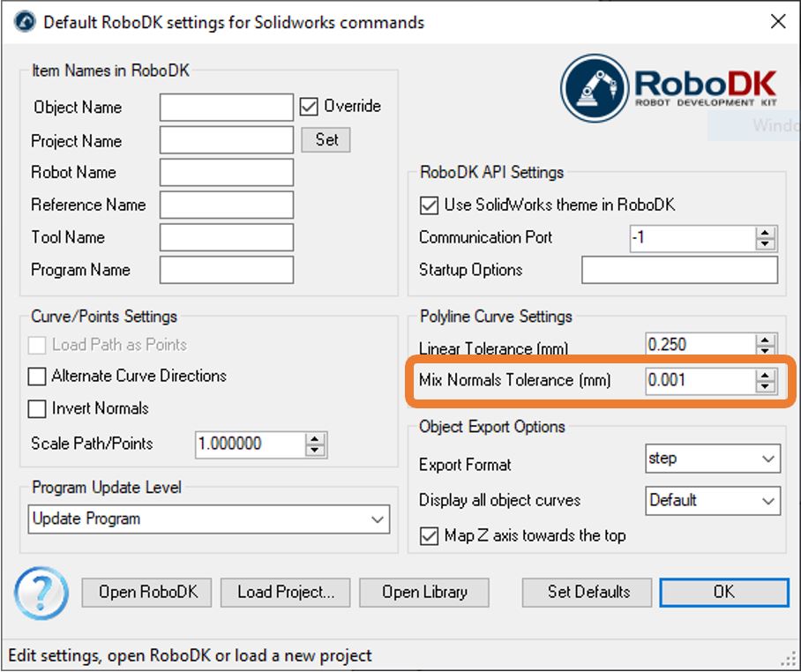The height and width of the screenshot is (672, 801).
Task: Enable Alternate Curve Directions
Action: pos(37,377)
